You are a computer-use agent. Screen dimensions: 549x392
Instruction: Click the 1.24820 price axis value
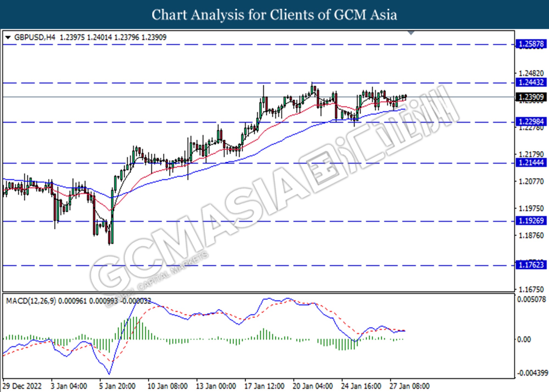click(x=531, y=73)
